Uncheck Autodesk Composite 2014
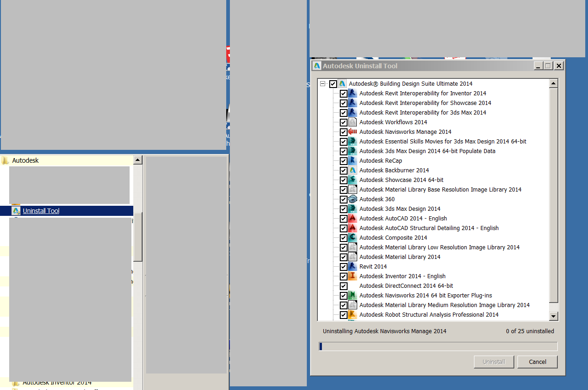 tap(344, 237)
